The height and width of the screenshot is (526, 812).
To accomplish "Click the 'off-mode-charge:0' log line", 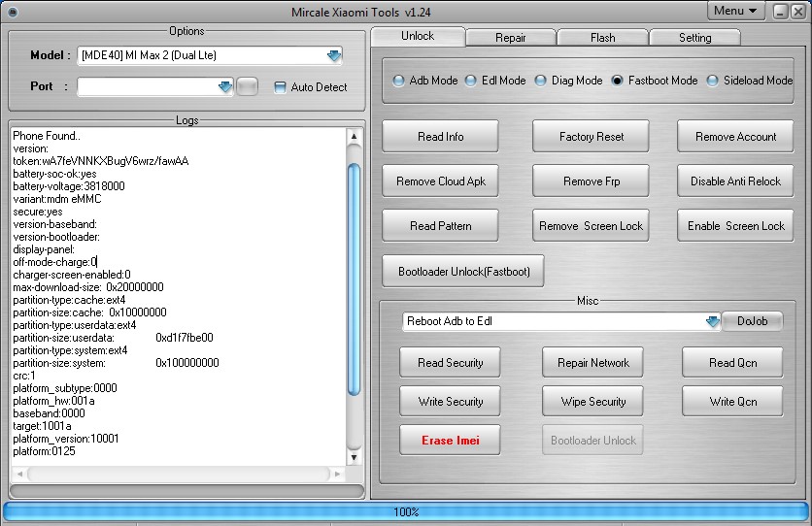I will (x=55, y=262).
